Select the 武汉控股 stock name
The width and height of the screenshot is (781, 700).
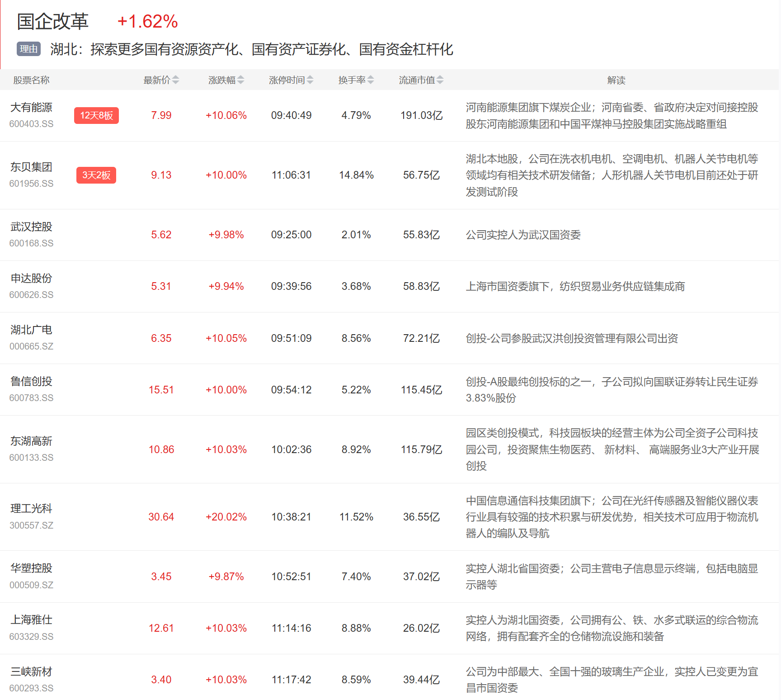coord(31,227)
